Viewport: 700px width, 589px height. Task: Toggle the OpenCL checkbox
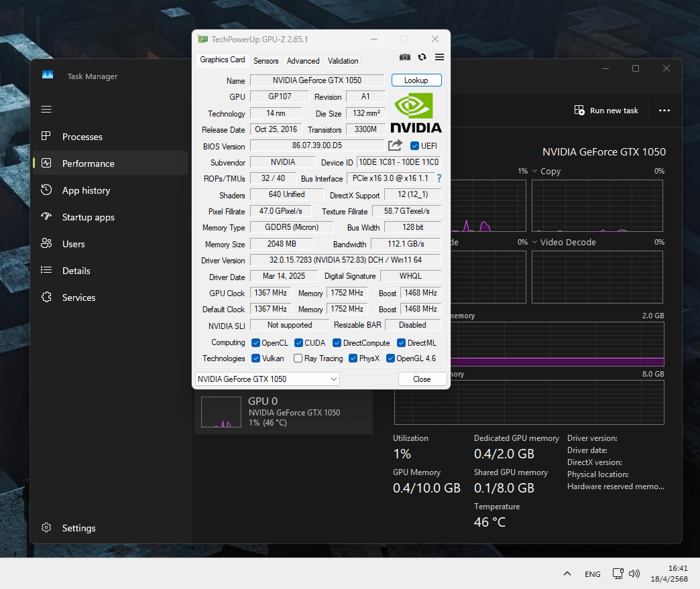256,342
